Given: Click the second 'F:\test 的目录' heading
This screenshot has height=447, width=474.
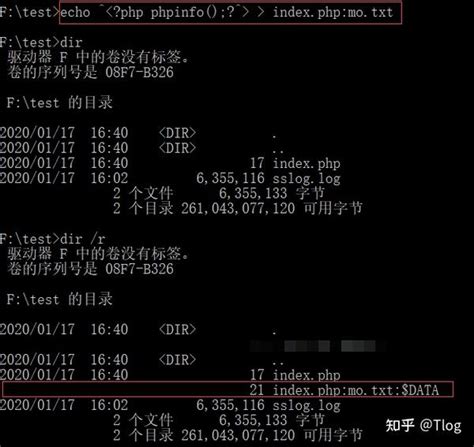Looking at the screenshot, I should [x=60, y=299].
